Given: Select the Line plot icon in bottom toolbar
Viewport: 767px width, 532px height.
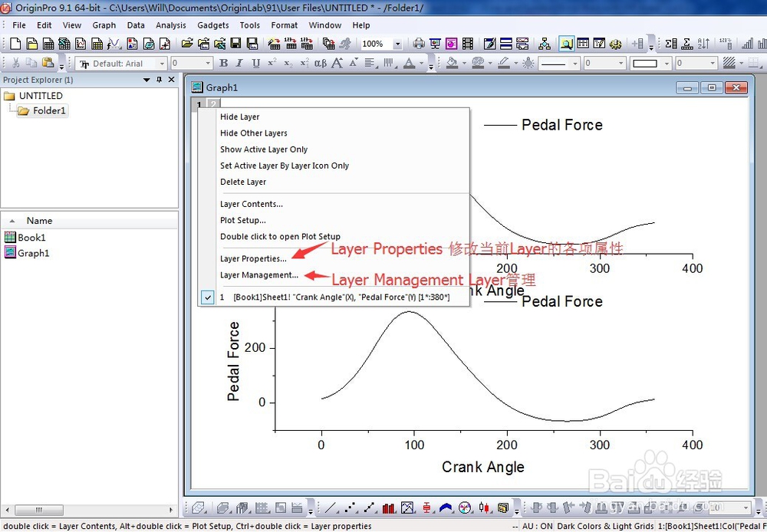Looking at the screenshot, I should (x=331, y=508).
